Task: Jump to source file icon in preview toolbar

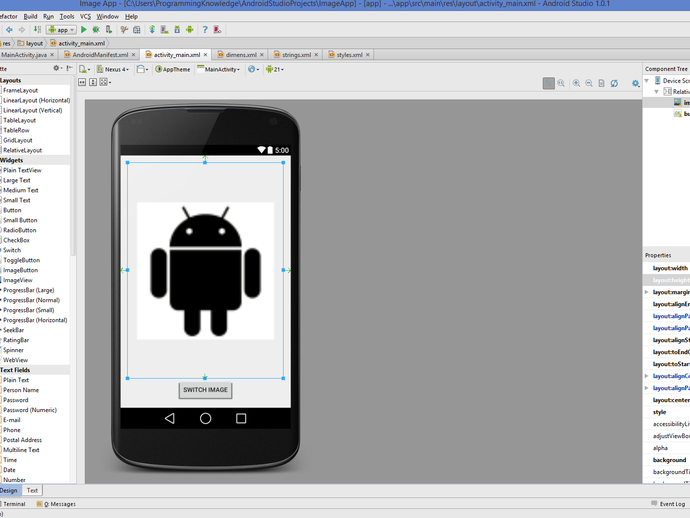Action: [x=602, y=83]
